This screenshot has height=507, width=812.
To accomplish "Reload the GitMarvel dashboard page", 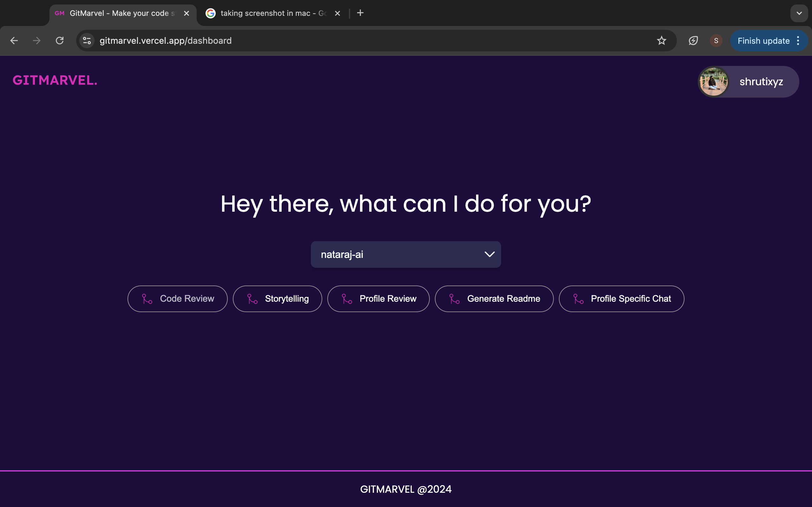I will click(x=60, y=41).
